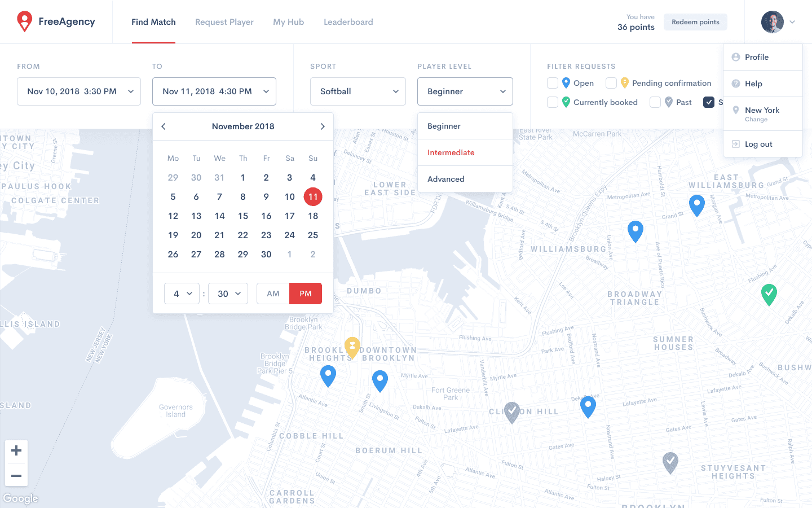Tick the Currently booked checkbox
This screenshot has width=812, height=508.
(553, 102)
